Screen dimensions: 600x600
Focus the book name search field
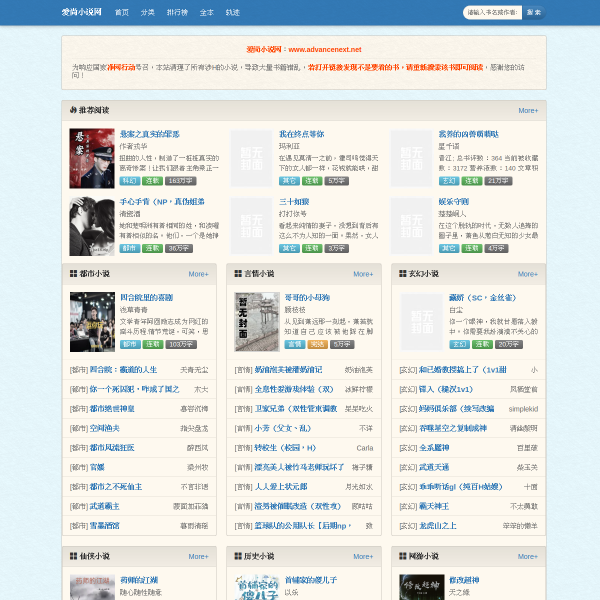point(492,13)
